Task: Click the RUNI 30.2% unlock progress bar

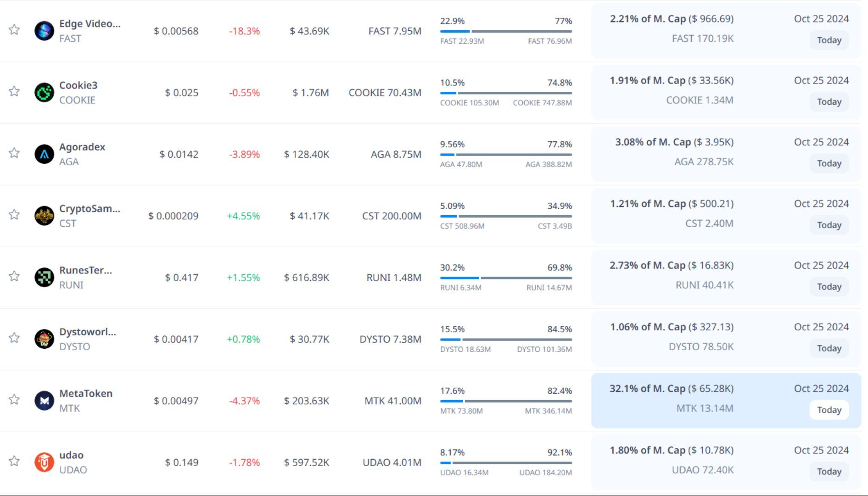Action: (505, 278)
